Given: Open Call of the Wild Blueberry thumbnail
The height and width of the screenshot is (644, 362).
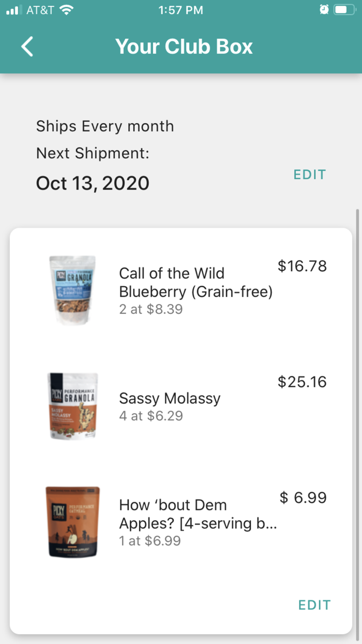Looking at the screenshot, I should [72, 290].
